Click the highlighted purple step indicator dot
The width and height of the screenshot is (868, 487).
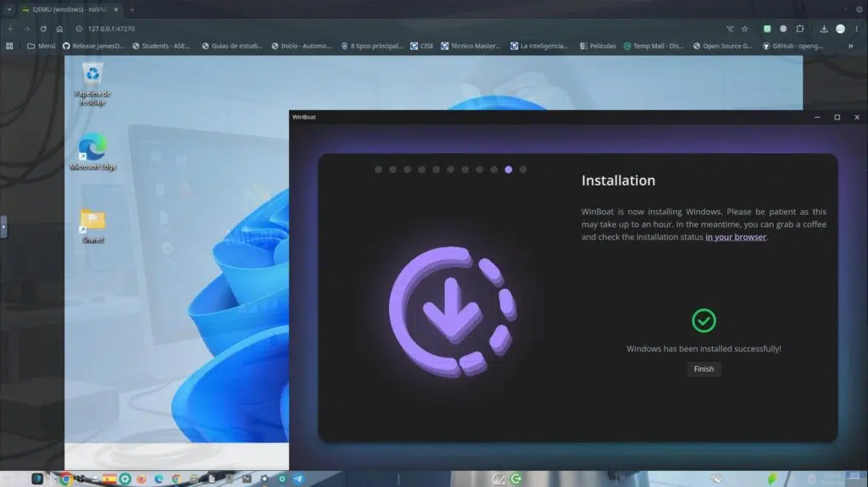tap(509, 169)
